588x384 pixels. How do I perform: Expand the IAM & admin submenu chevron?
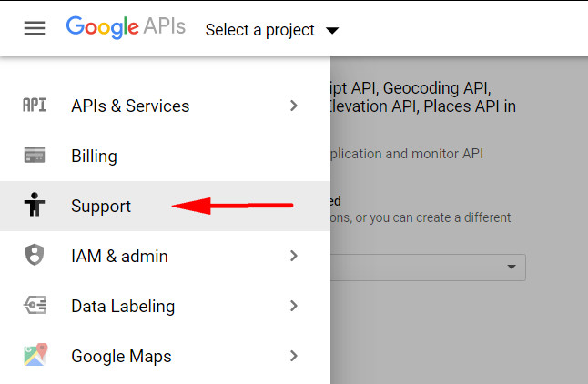point(294,256)
